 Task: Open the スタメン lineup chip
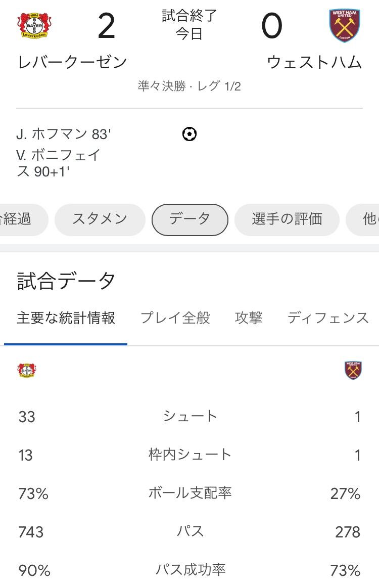(100, 219)
